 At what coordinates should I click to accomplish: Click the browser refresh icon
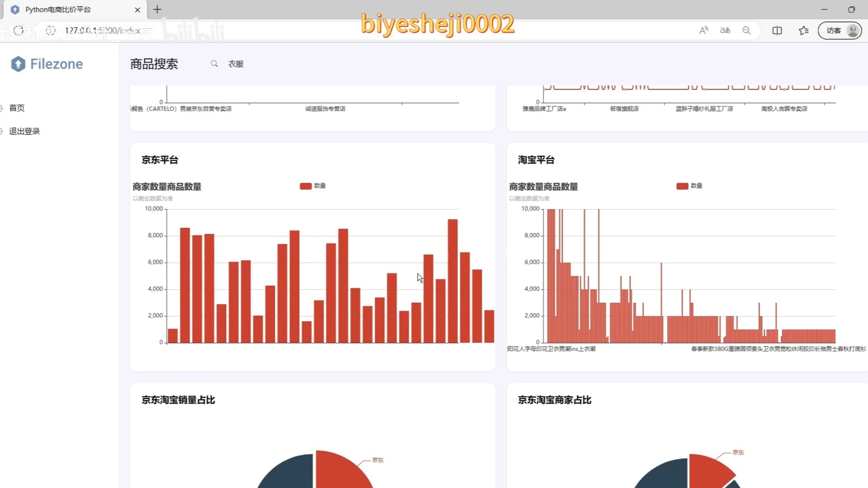click(18, 30)
